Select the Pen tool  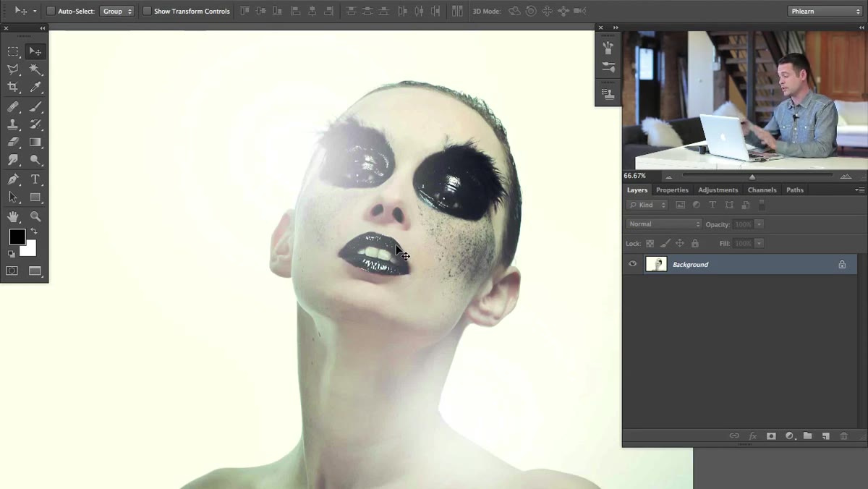(13, 179)
